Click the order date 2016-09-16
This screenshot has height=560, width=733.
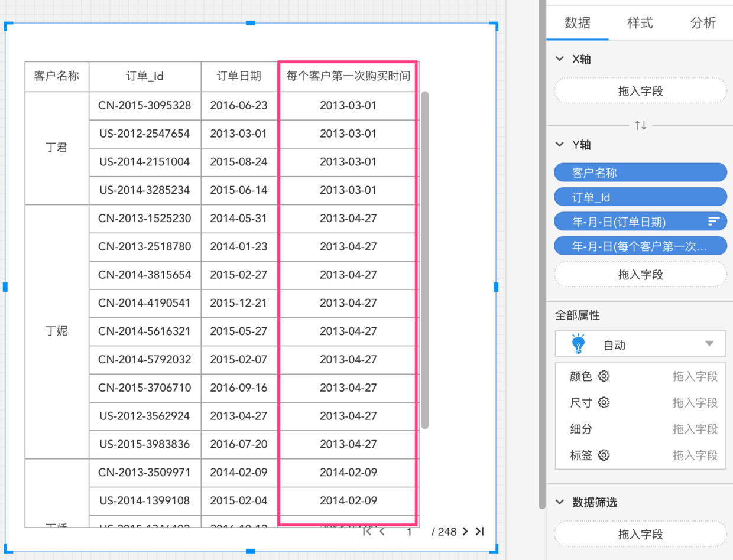pos(239,388)
